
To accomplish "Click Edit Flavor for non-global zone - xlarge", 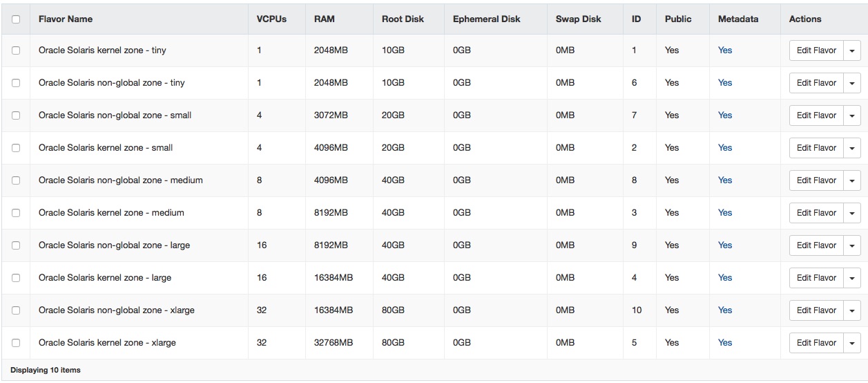I will [816, 310].
